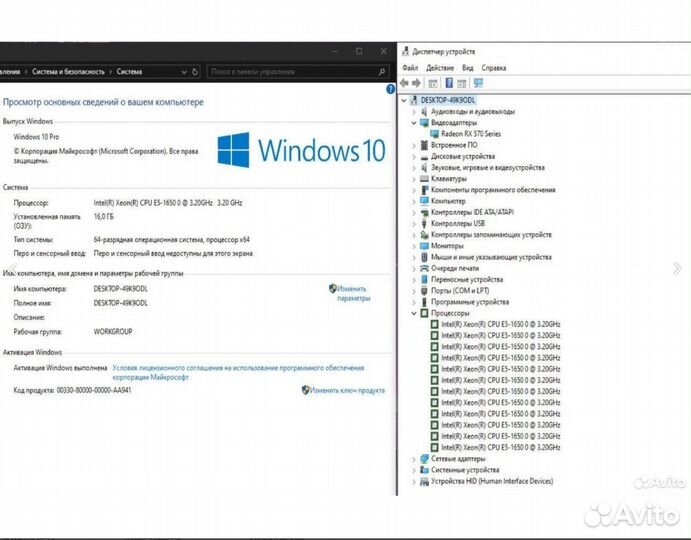Click the Системные устройства category icon
This screenshot has height=540, width=691.
424,470
